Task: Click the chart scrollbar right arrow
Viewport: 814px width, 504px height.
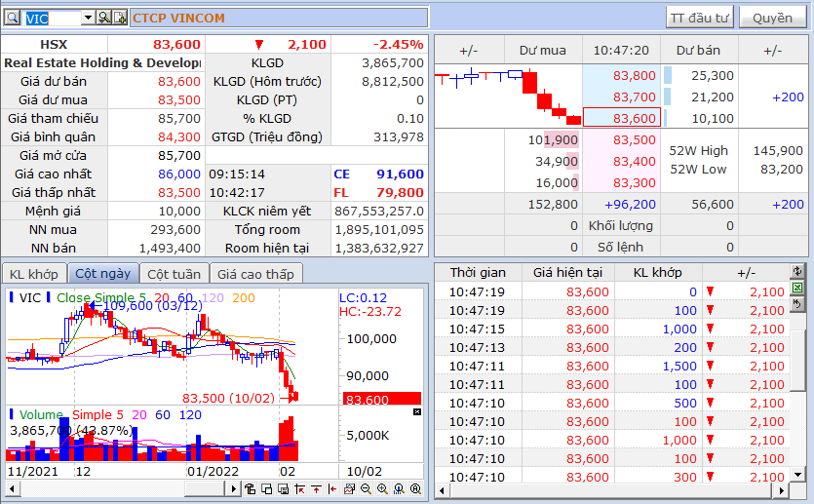Action: (233, 488)
